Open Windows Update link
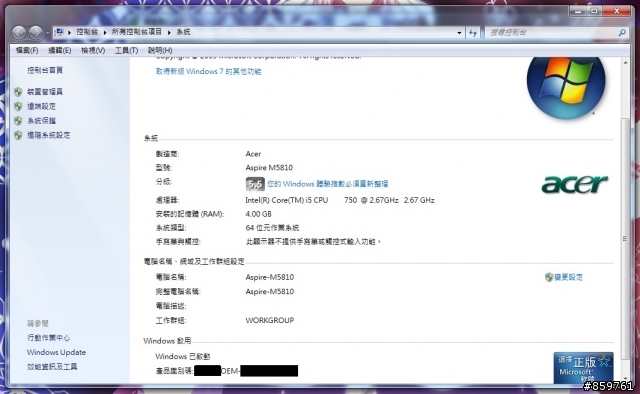 point(56,352)
